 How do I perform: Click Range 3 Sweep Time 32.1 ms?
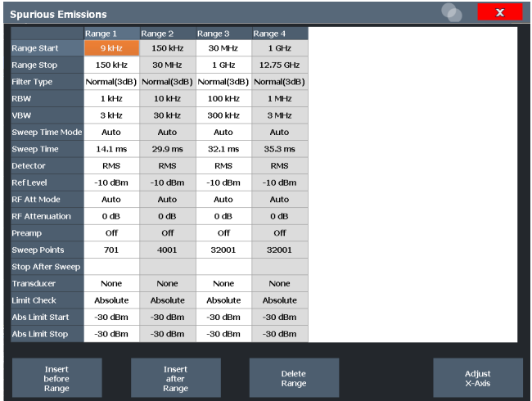point(223,149)
